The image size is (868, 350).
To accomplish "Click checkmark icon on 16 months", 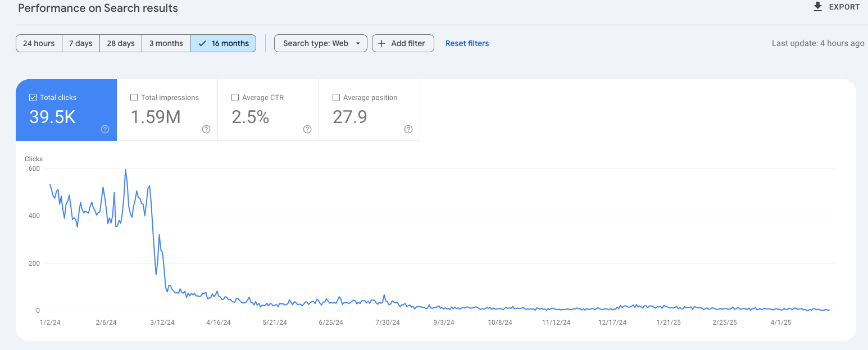I will pyautogui.click(x=202, y=43).
